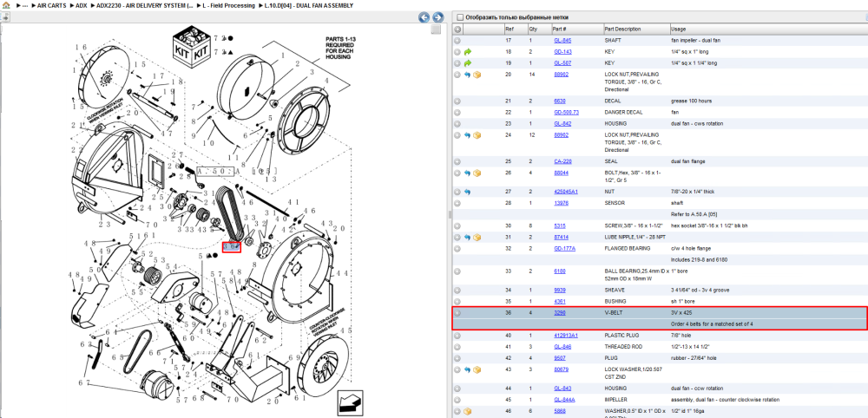
Task: Open the AIR CARTS breadcrumb
Action: [x=51, y=5]
